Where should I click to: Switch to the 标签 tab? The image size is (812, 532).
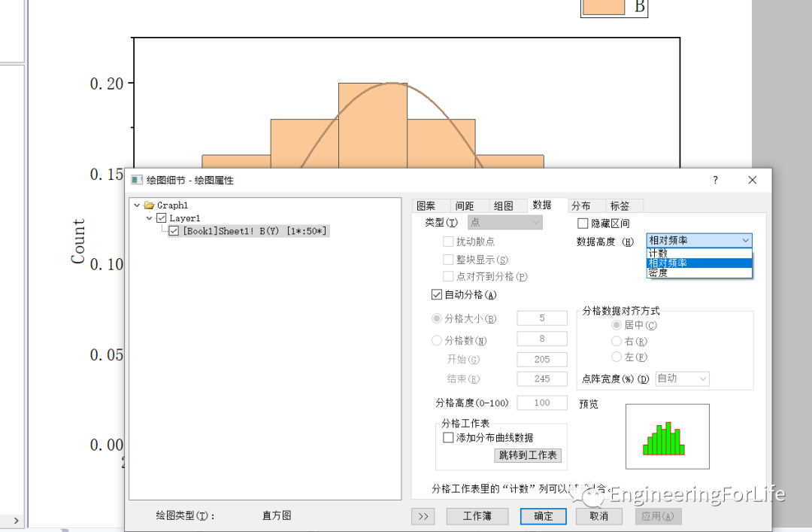620,206
